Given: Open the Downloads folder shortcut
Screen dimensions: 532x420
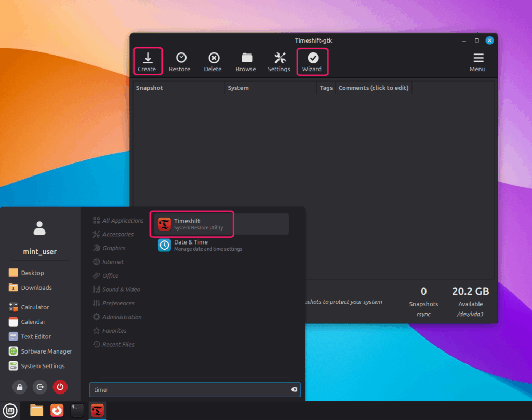Looking at the screenshot, I should click(x=31, y=288).
